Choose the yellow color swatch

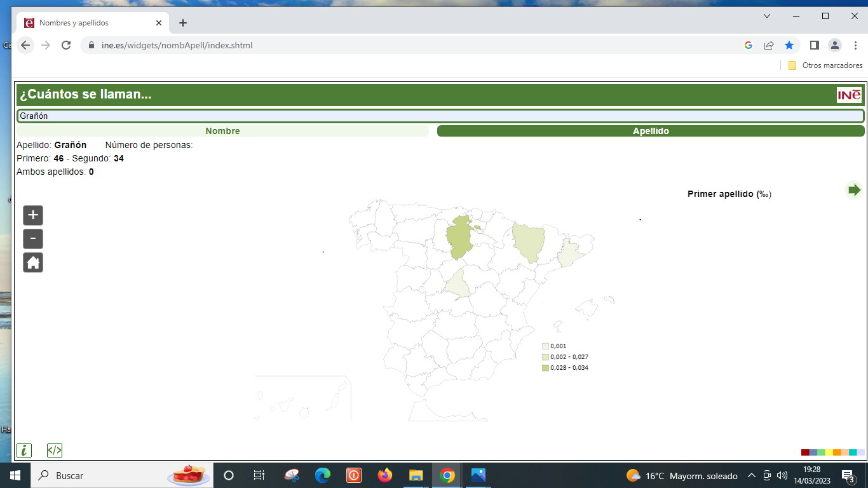(x=829, y=452)
